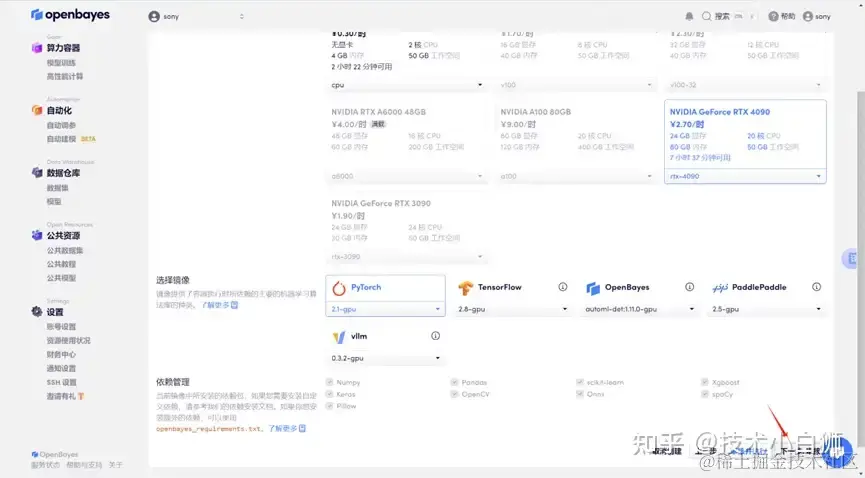
Task: Open 公共数据集 in the sidebar
Action: pyautogui.click(x=65, y=251)
